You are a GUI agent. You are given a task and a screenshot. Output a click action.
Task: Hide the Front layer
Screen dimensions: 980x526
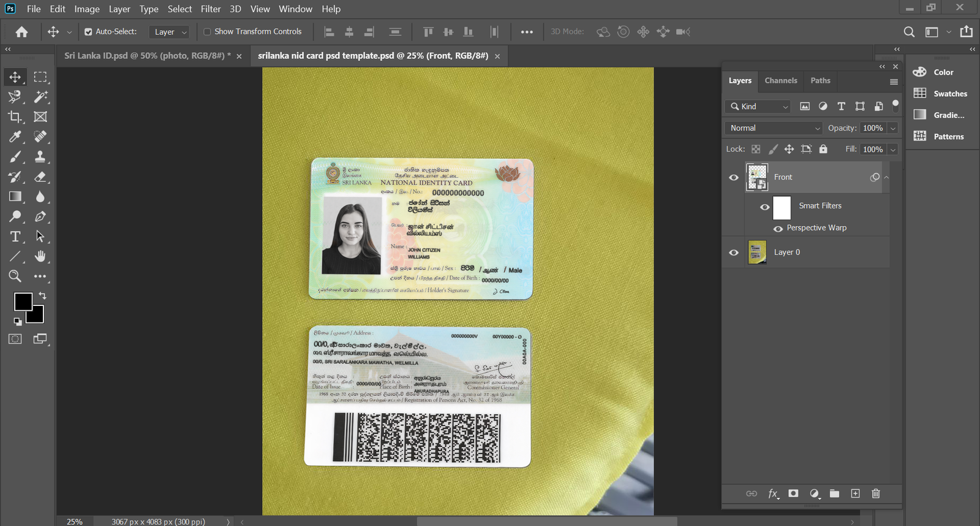734,178
